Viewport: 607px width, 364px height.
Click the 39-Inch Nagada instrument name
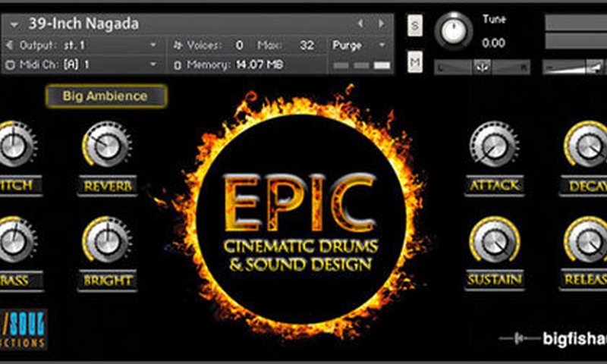(x=83, y=24)
